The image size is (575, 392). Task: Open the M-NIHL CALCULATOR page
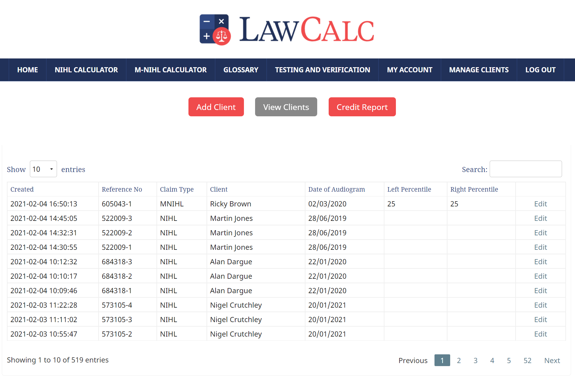(171, 70)
